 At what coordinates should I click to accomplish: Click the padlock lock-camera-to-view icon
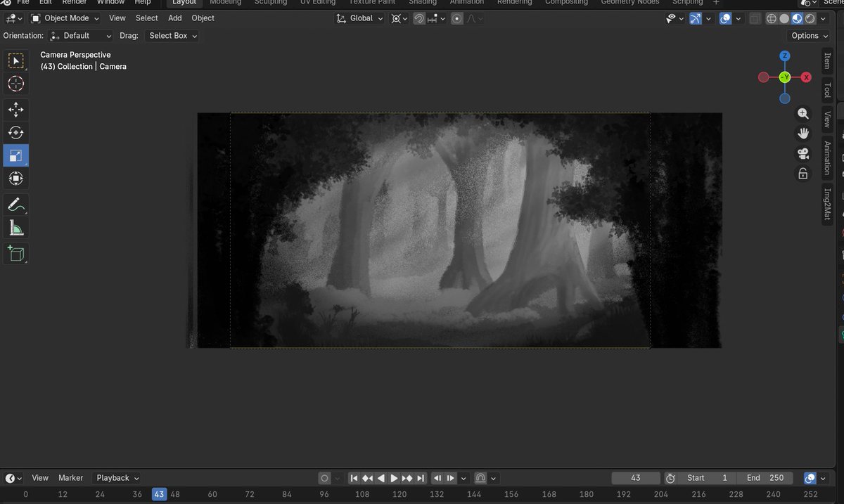803,174
